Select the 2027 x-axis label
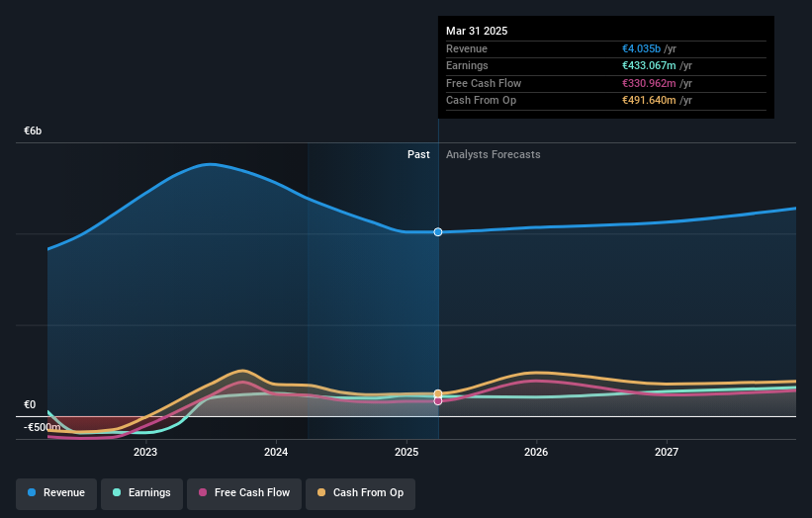The image size is (812, 518). click(667, 452)
